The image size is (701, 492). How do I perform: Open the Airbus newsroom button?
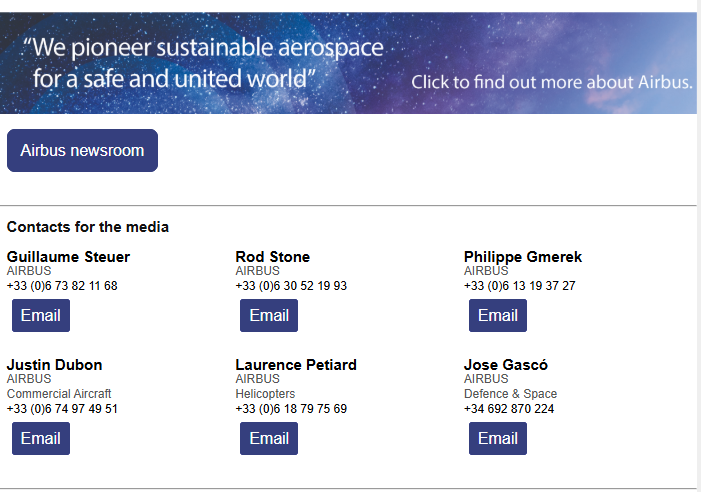82,151
